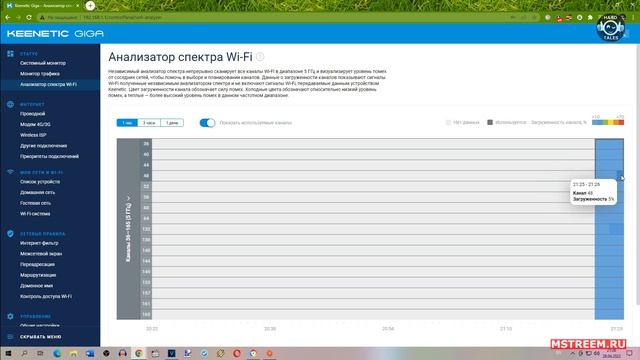
Task: Open Домашняя сеть page
Action: tap(38, 192)
